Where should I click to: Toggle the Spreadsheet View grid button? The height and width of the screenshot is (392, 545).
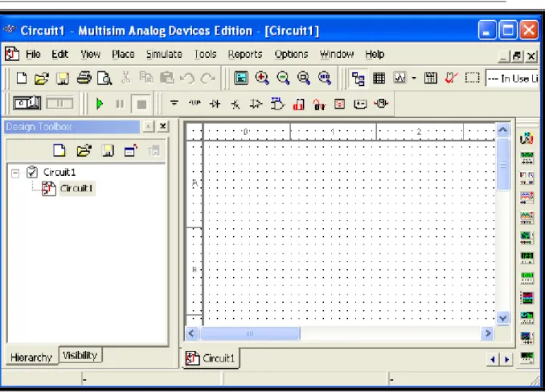click(379, 79)
